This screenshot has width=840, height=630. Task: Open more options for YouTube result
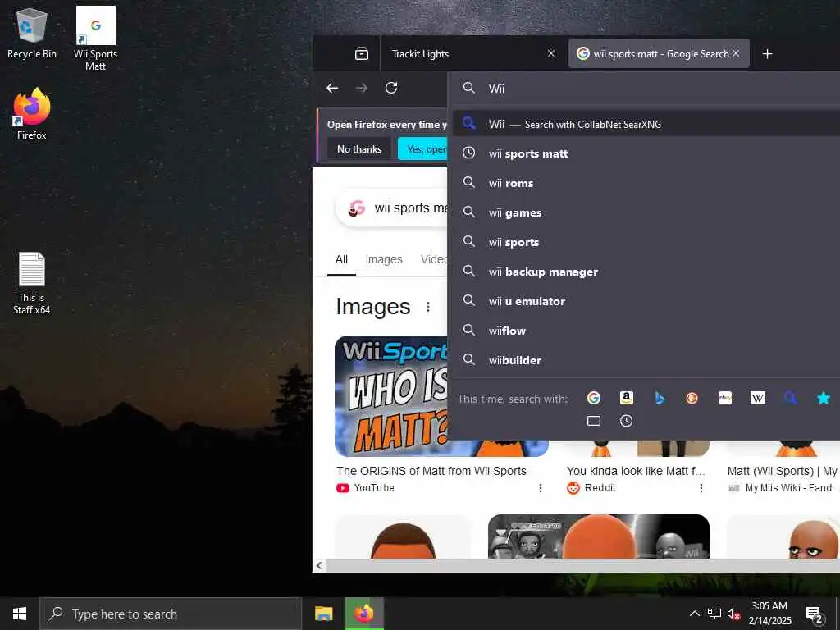point(540,488)
